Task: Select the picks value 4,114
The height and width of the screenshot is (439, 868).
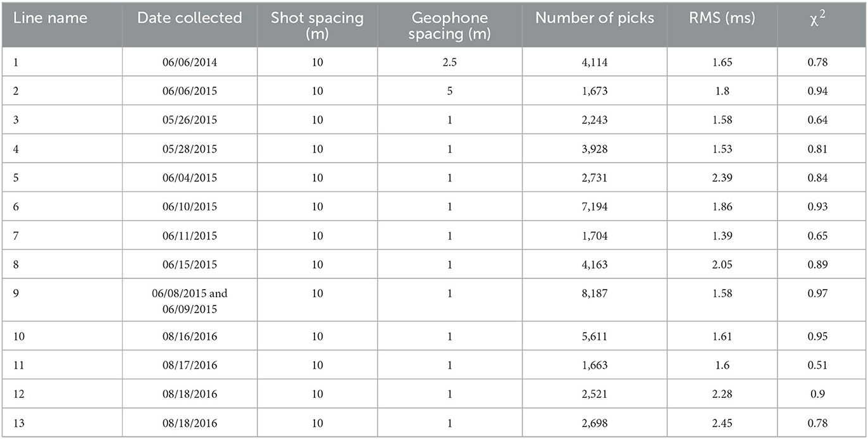Action: point(595,62)
